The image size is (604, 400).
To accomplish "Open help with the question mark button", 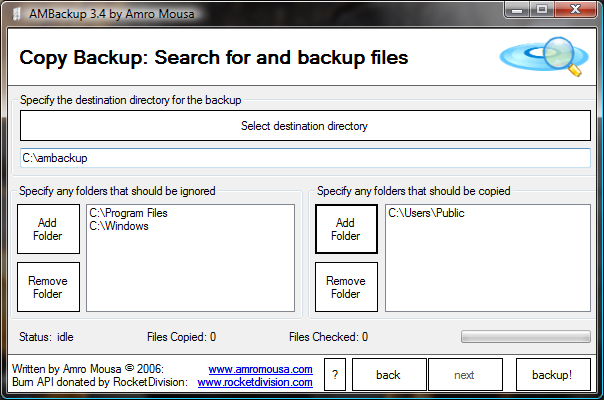I will click(x=335, y=375).
